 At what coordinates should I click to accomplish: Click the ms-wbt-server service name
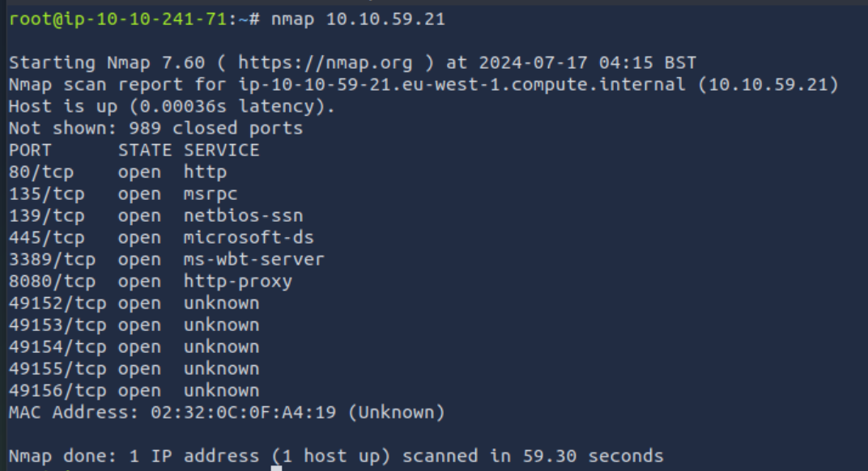253,260
